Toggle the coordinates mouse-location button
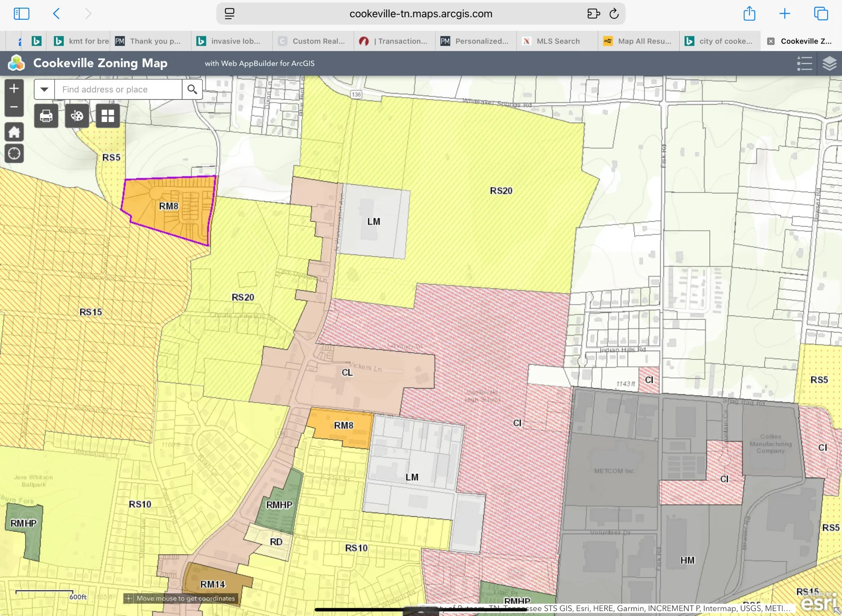 point(129,598)
